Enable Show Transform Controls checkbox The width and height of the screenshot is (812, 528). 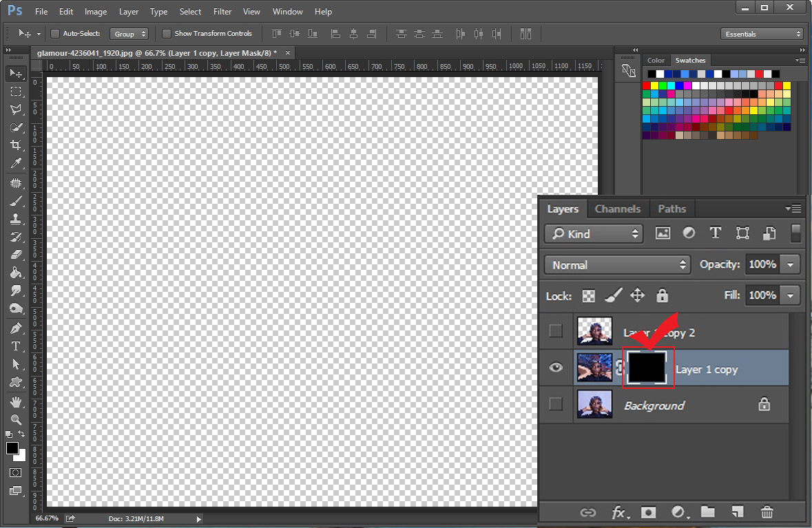click(x=166, y=34)
